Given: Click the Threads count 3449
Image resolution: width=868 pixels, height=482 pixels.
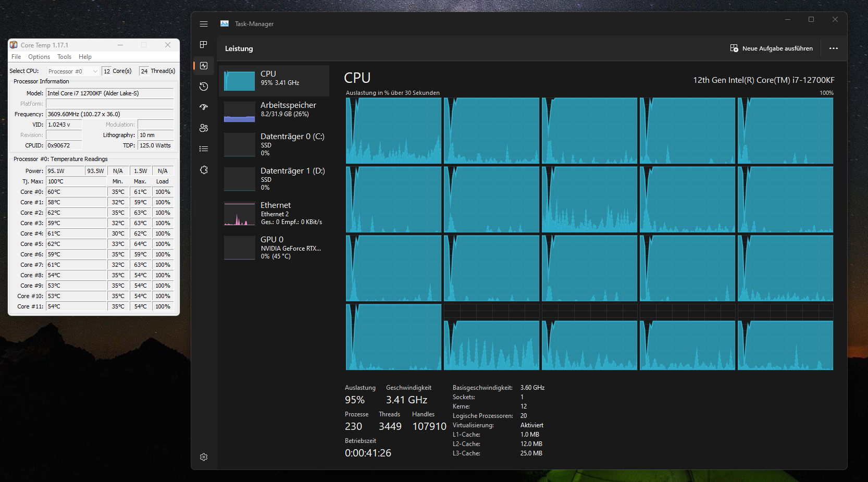Looking at the screenshot, I should [x=390, y=427].
